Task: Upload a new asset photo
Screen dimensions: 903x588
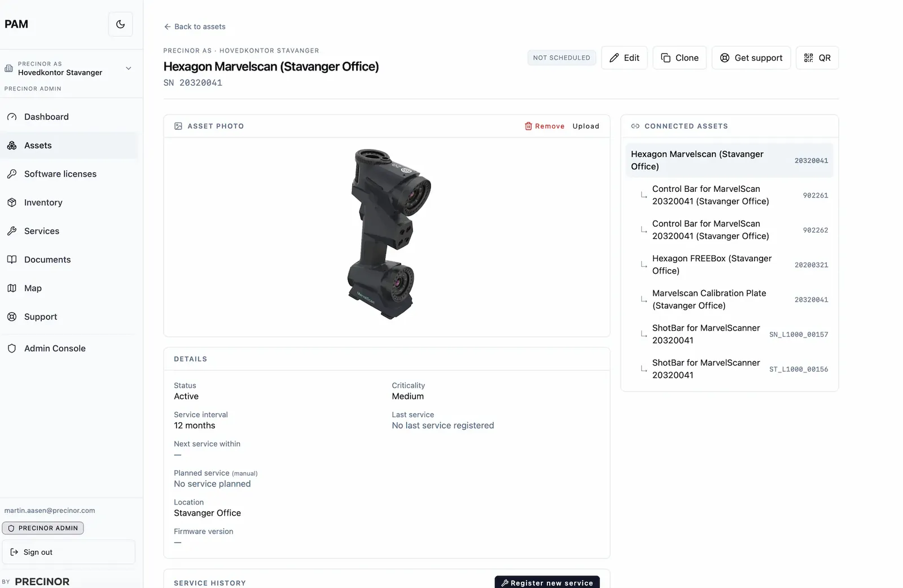Action: [586, 126]
